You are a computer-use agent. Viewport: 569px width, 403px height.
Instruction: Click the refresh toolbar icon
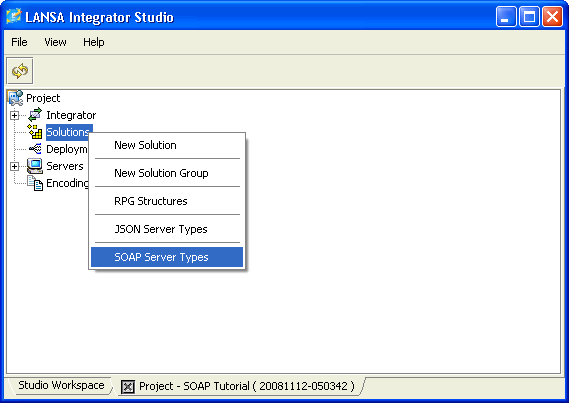pyautogui.click(x=20, y=71)
